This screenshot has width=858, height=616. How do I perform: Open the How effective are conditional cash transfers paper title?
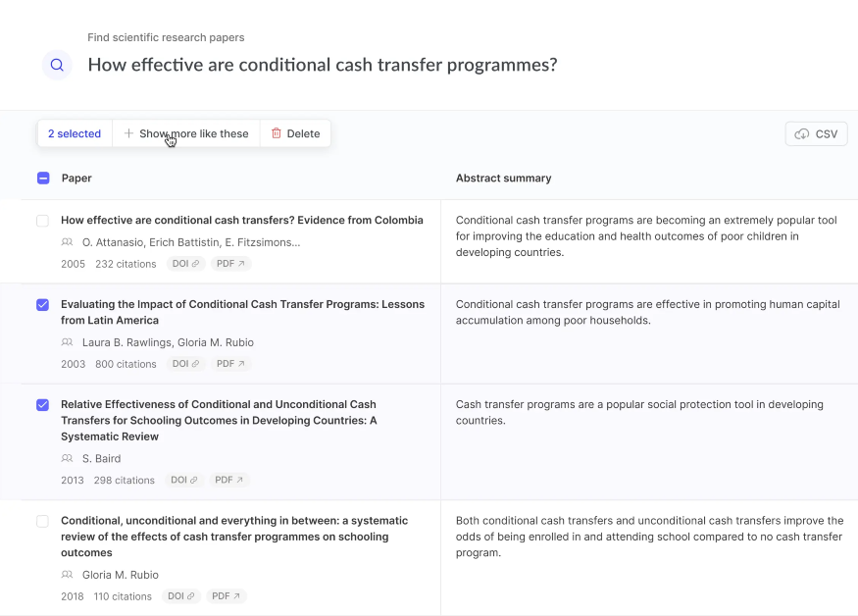(242, 220)
